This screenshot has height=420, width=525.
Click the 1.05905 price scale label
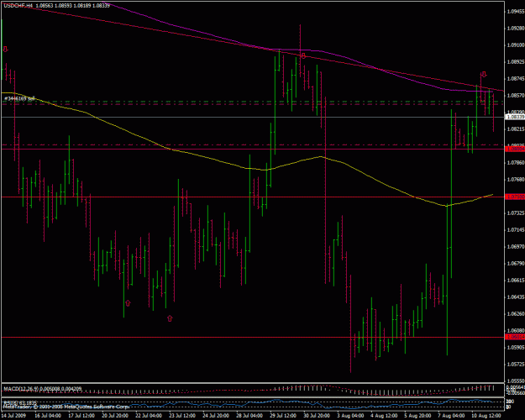tap(516, 347)
